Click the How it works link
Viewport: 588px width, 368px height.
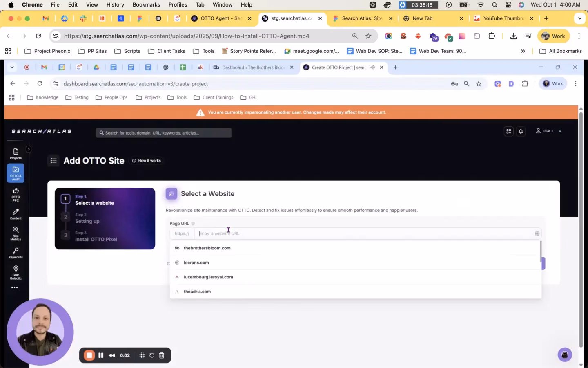click(147, 161)
